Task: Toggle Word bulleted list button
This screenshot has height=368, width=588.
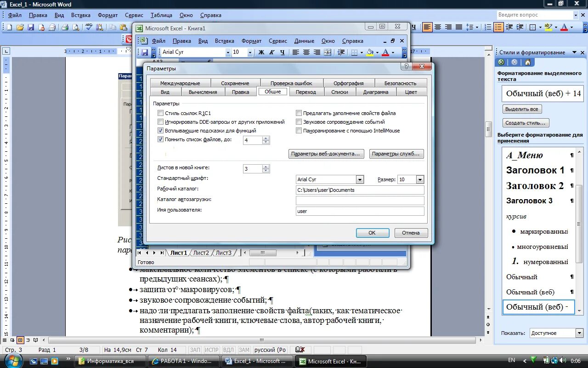Action: (x=499, y=28)
